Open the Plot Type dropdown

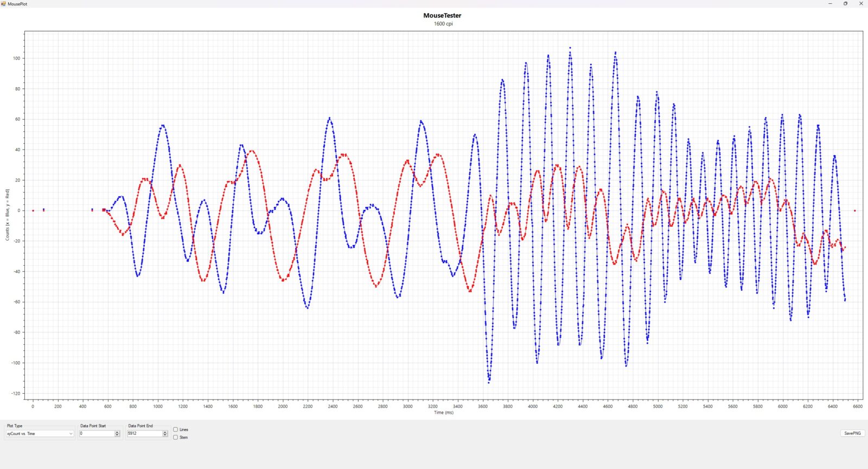pos(40,434)
